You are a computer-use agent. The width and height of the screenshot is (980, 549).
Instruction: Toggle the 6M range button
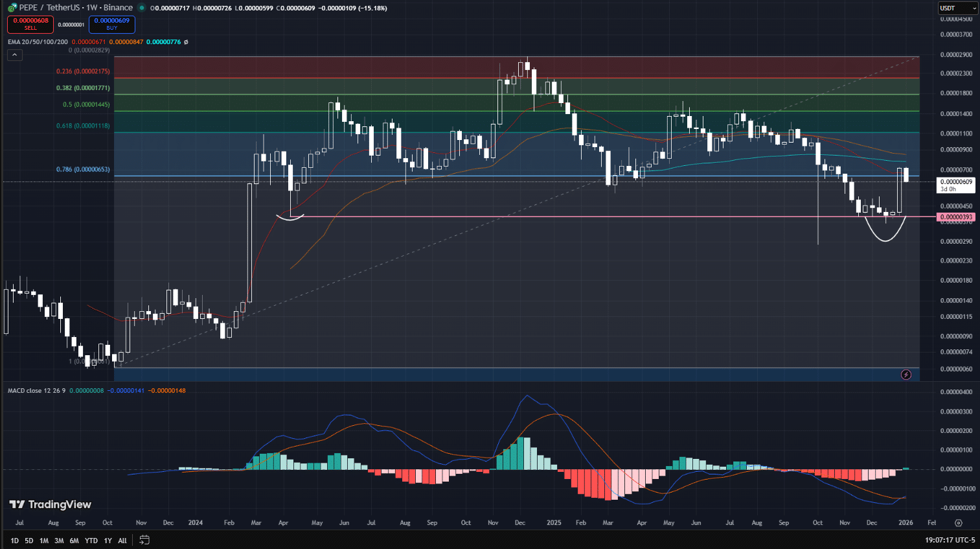[x=74, y=540]
